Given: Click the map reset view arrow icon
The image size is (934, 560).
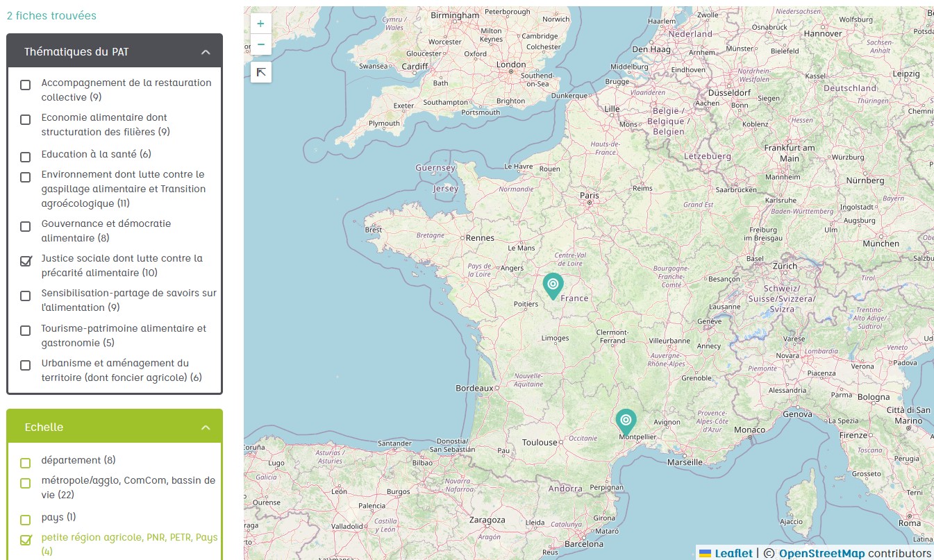Looking at the screenshot, I should pos(260,72).
